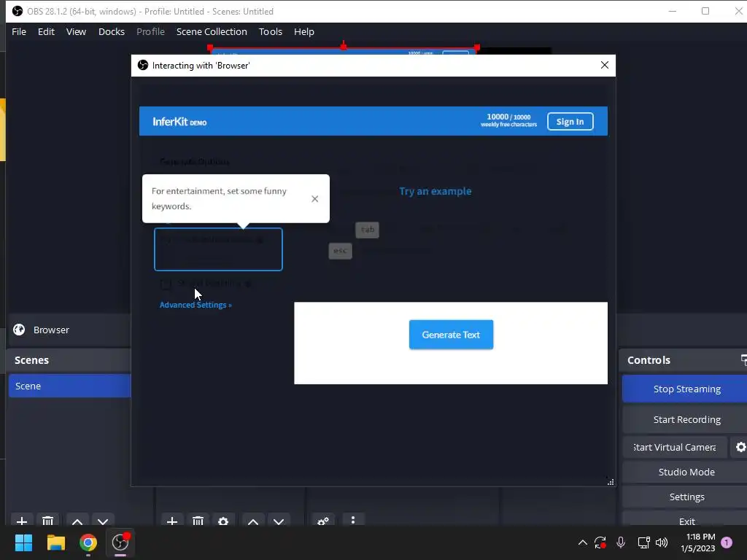Image resolution: width=747 pixels, height=560 pixels.
Task: Open File Explorer from taskbar
Action: 55,542
